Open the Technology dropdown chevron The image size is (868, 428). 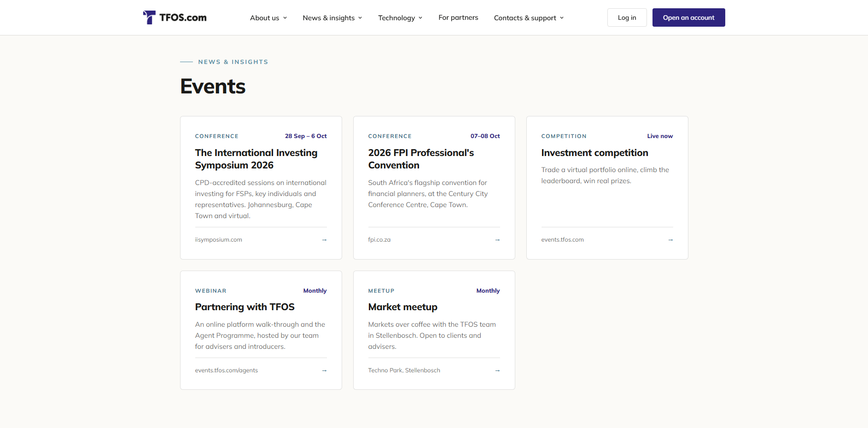pos(420,18)
